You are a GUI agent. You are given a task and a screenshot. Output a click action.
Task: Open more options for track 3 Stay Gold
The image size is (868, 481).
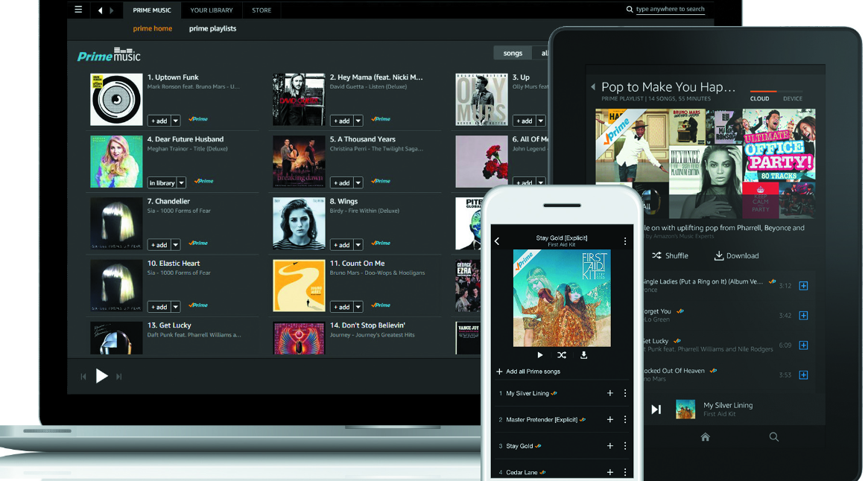625,445
